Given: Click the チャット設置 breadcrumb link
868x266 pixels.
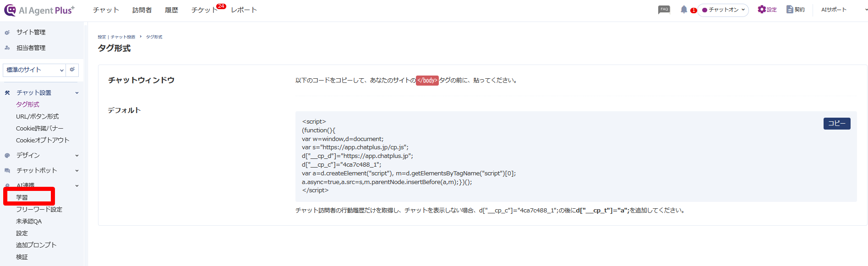Looking at the screenshot, I should (x=123, y=37).
